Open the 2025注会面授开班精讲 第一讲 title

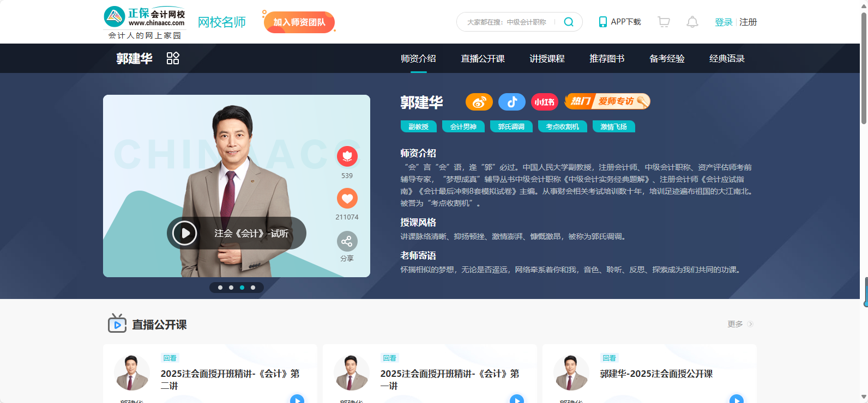tap(450, 380)
